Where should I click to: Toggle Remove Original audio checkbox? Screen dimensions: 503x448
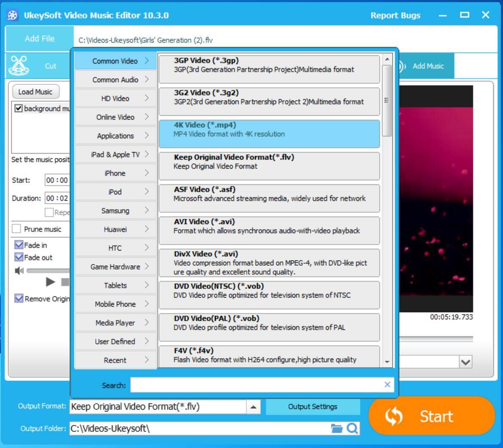coord(19,298)
